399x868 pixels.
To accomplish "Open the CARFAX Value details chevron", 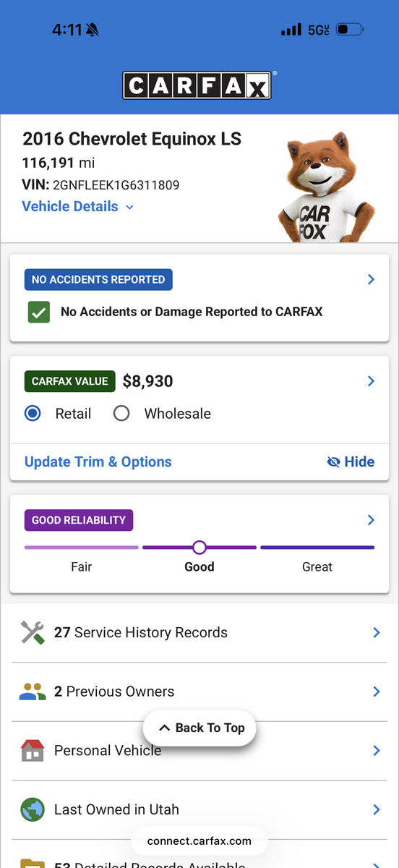I will (371, 381).
